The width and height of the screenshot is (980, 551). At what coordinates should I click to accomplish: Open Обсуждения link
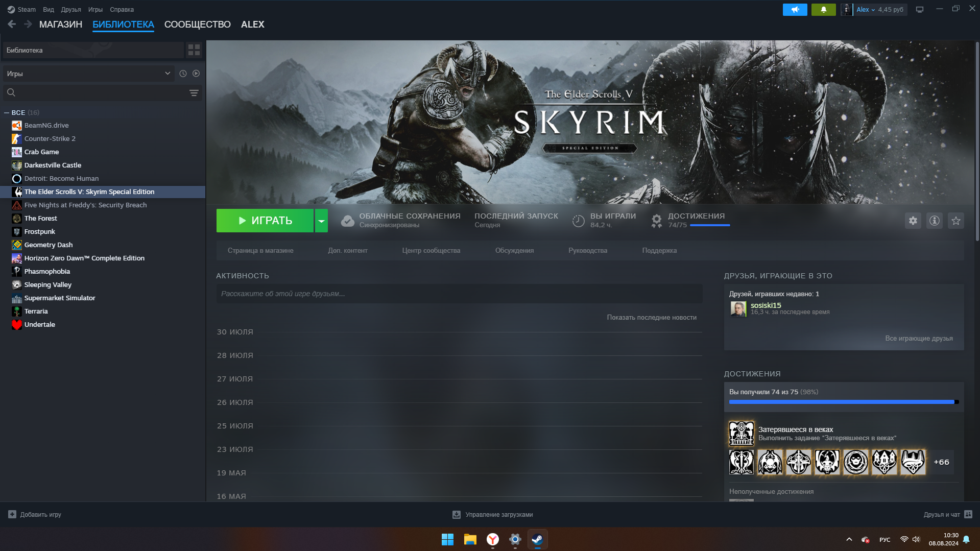(514, 251)
